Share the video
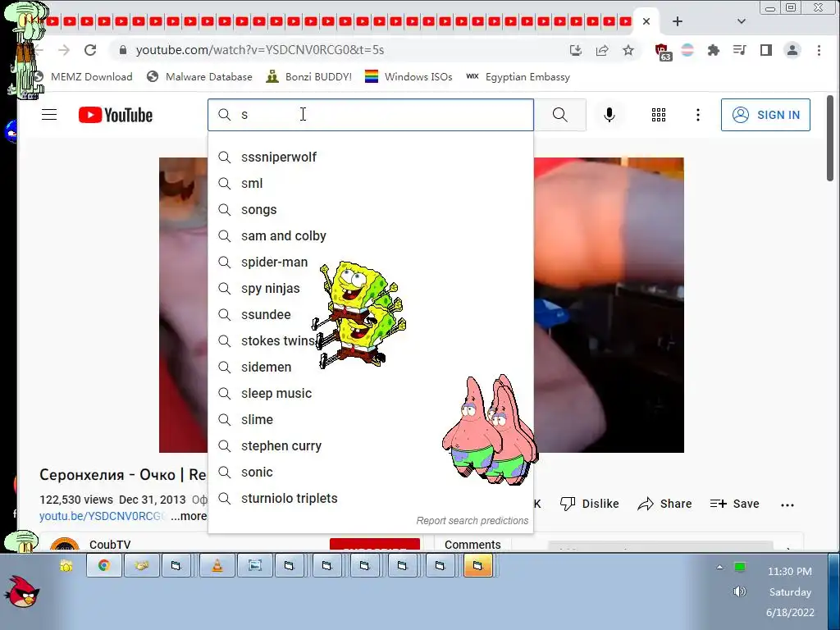 664,504
